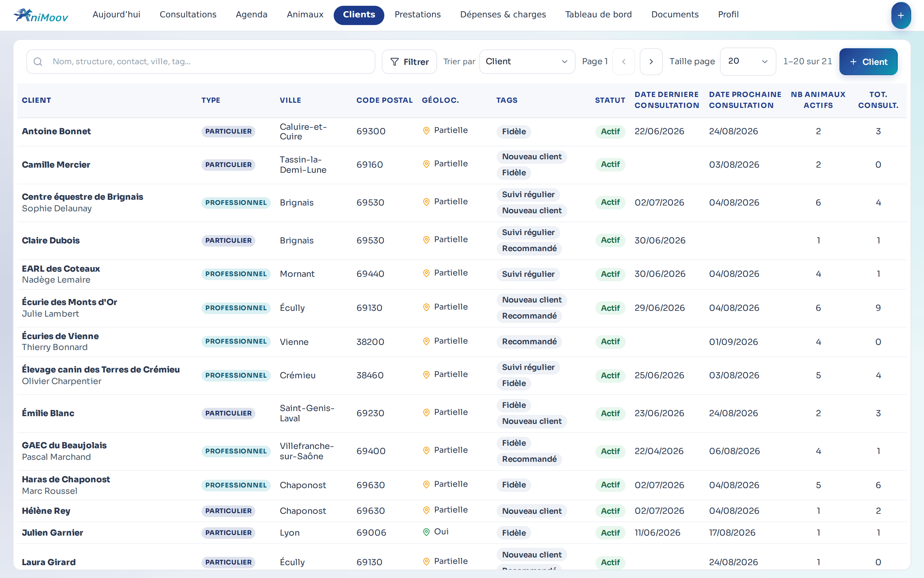
Task: Click date 22/04/2026 for GAEC du Beaujolais
Action: pos(659,451)
